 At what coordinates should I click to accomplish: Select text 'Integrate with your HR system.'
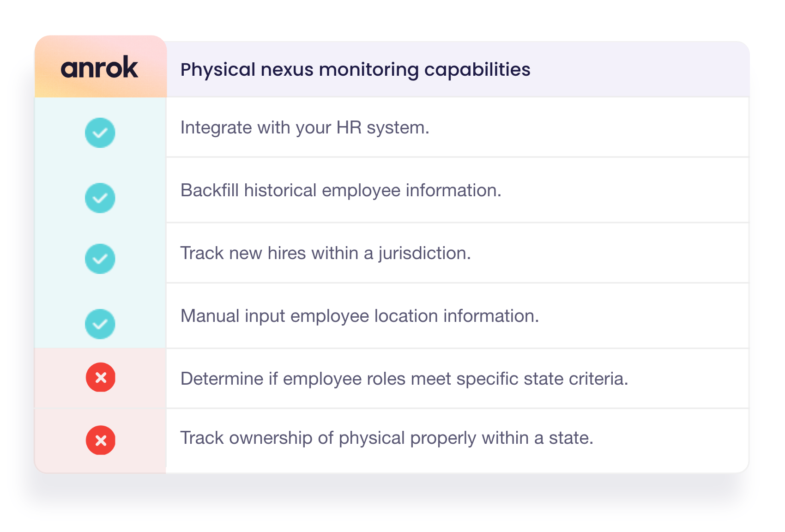(x=305, y=128)
